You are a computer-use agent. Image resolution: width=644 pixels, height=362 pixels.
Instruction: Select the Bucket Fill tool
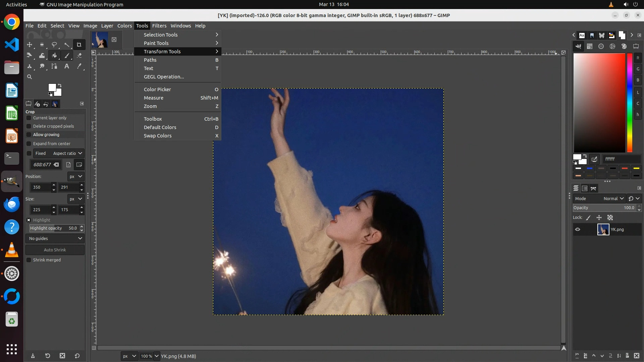pos(54,56)
